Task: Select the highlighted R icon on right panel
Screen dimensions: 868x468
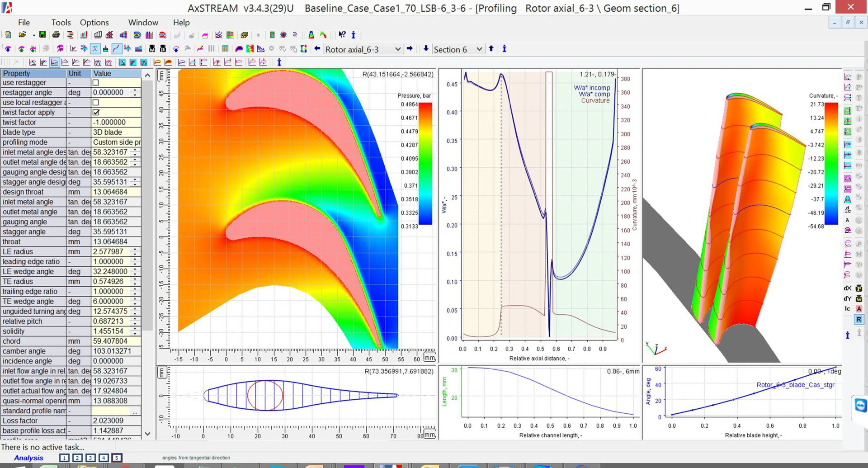Action: 858,319
